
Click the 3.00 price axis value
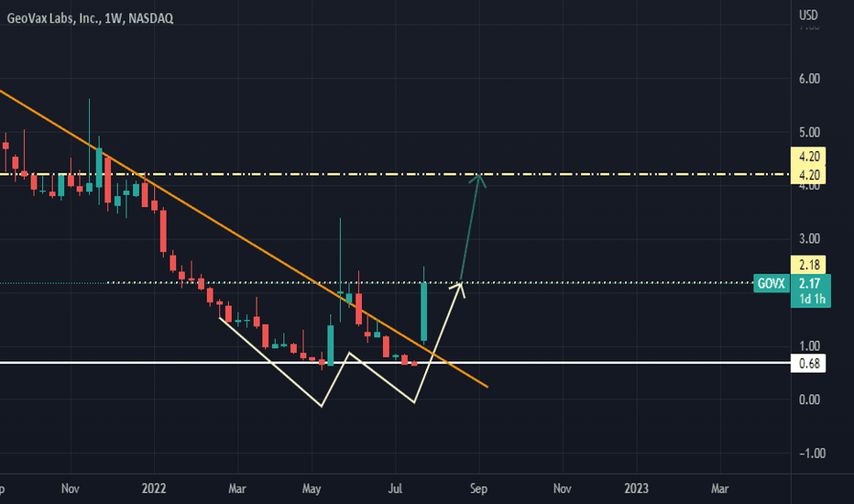[809, 238]
